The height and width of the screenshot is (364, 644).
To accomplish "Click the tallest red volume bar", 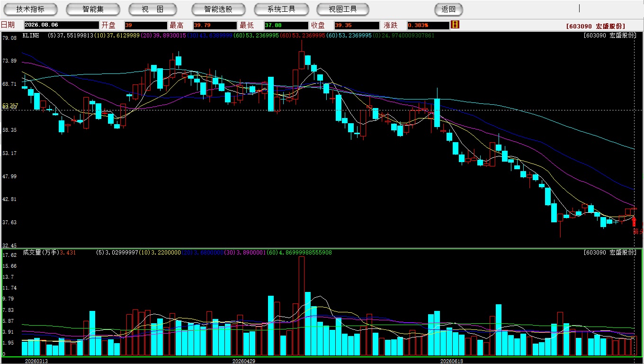I will (302, 306).
